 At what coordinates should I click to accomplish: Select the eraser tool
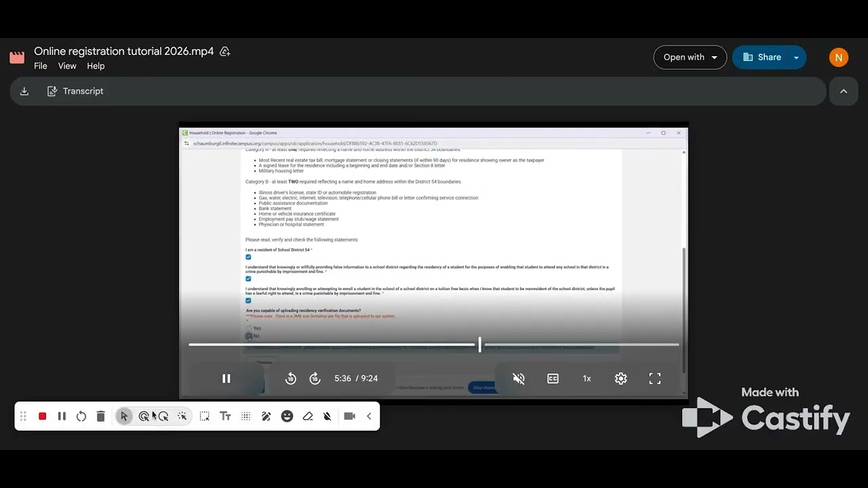pyautogui.click(x=308, y=416)
